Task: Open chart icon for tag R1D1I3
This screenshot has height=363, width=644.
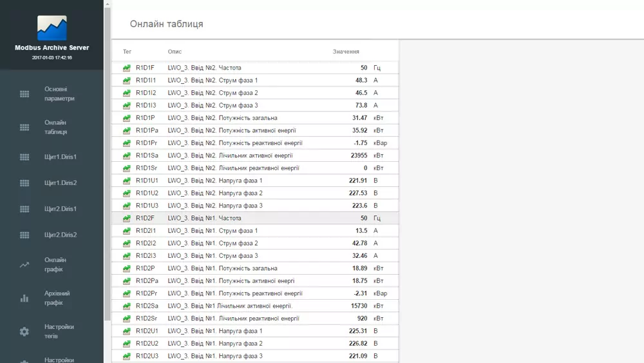Action: pos(126,106)
